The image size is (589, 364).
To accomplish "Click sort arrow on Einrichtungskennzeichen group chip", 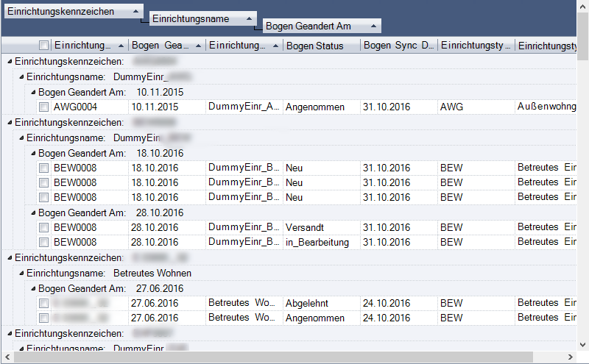I will pyautogui.click(x=135, y=13).
